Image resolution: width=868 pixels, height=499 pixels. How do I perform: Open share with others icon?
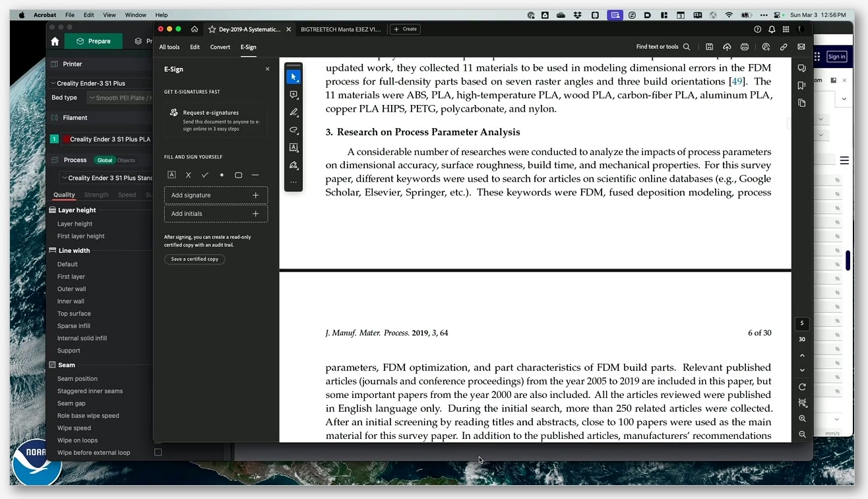[x=766, y=47]
